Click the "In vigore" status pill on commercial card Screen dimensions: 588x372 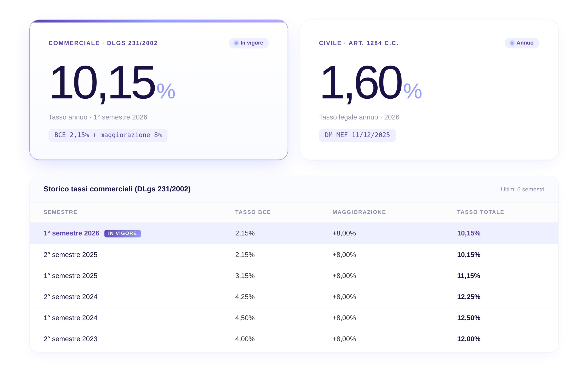[249, 43]
